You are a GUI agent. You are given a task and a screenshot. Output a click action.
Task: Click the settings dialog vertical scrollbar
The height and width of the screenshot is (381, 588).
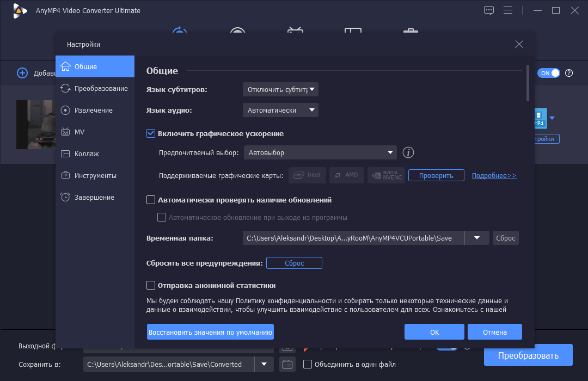528,83
